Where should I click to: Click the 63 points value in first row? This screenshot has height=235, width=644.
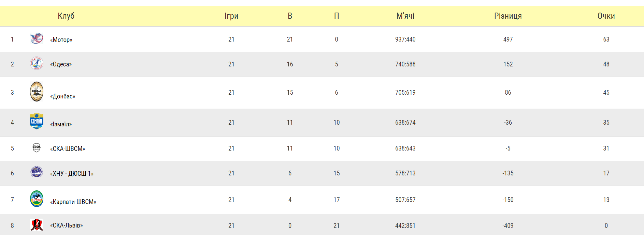[606, 40]
